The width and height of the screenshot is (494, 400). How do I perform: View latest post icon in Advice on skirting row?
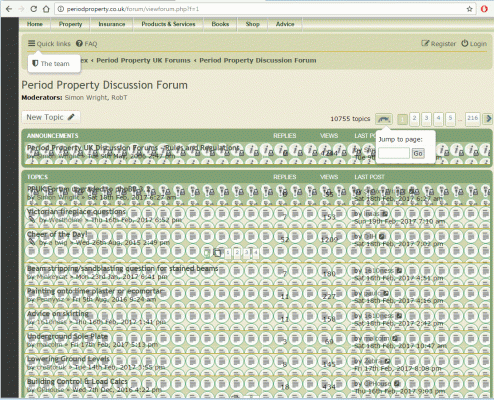(399, 316)
